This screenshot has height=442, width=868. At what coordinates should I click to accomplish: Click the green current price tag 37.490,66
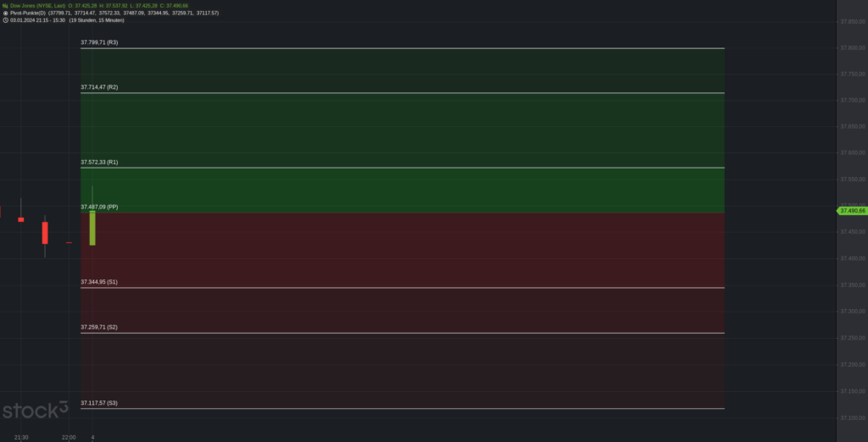pos(850,210)
